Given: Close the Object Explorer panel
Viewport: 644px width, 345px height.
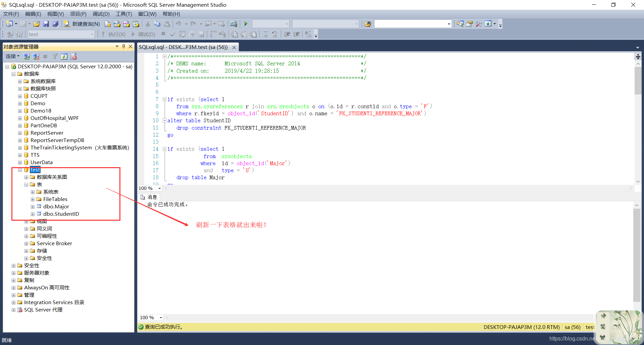Looking at the screenshot, I should (130, 47).
